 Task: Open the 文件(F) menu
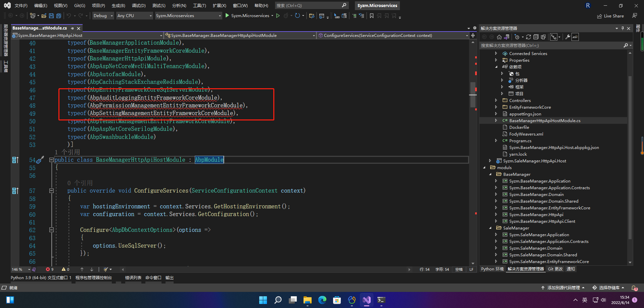click(21, 6)
